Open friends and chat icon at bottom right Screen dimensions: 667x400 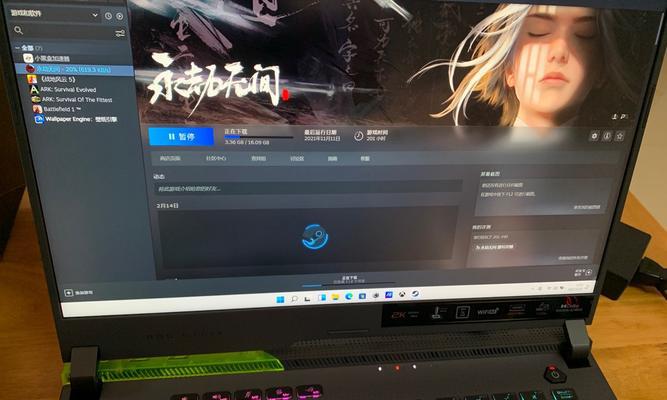583,272
